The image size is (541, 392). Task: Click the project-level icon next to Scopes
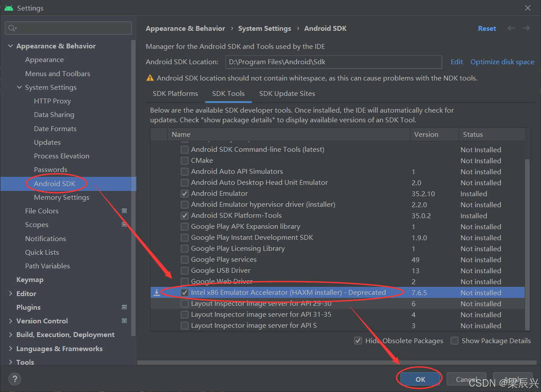click(x=124, y=224)
